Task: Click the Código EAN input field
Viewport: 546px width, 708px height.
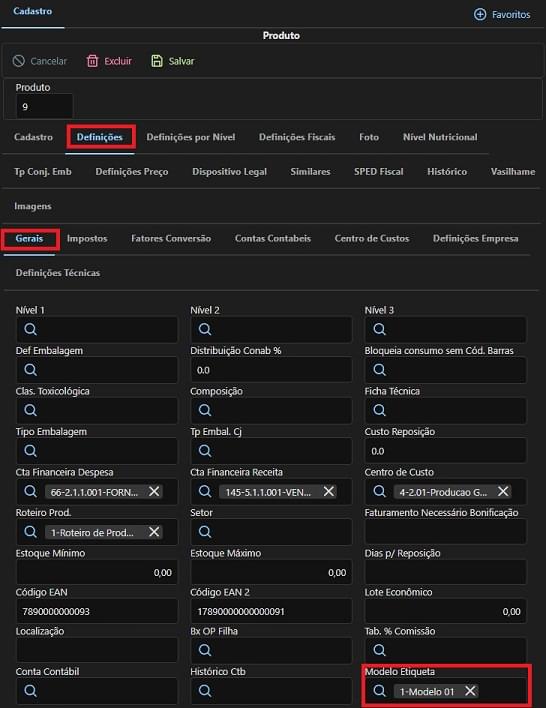Action: [97, 611]
